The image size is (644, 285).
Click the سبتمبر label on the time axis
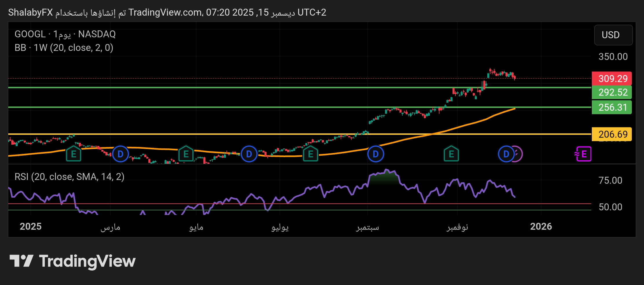coord(367,227)
